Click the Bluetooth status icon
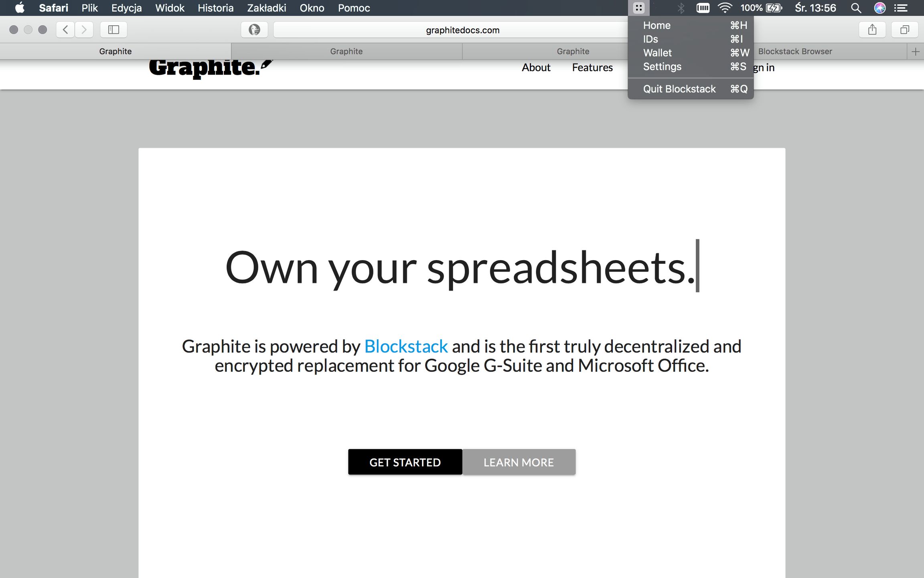Viewport: 924px width, 578px height. point(681,8)
